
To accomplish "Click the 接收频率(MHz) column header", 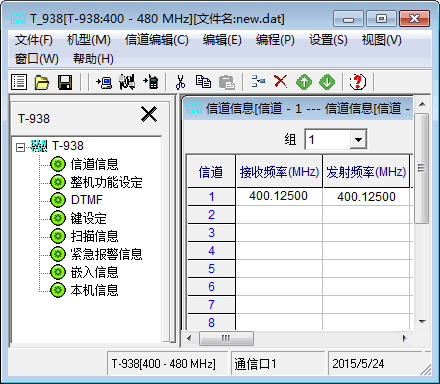I will [x=279, y=171].
